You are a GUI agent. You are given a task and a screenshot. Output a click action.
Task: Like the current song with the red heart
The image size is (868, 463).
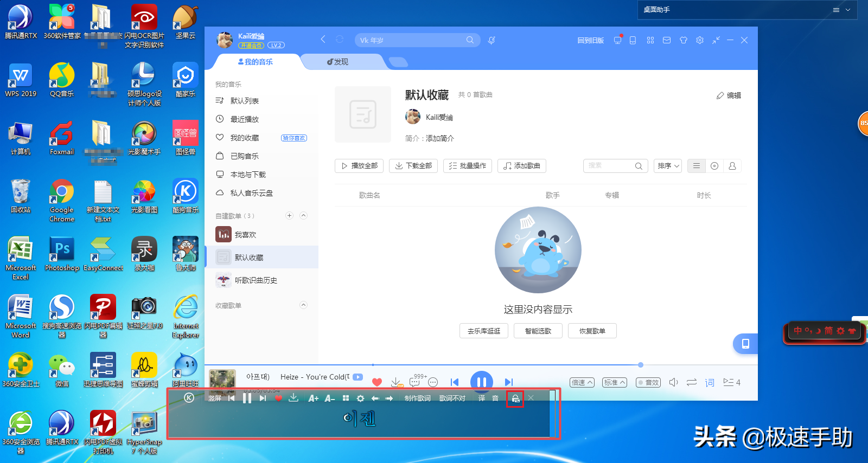click(377, 382)
